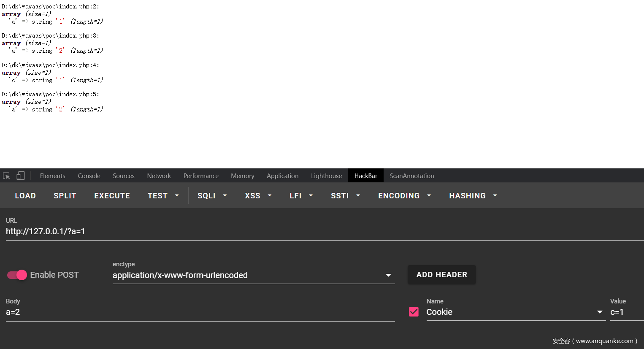Uncheck the Cookie header checkbox
Screen dimensions: 644x349
(414, 312)
